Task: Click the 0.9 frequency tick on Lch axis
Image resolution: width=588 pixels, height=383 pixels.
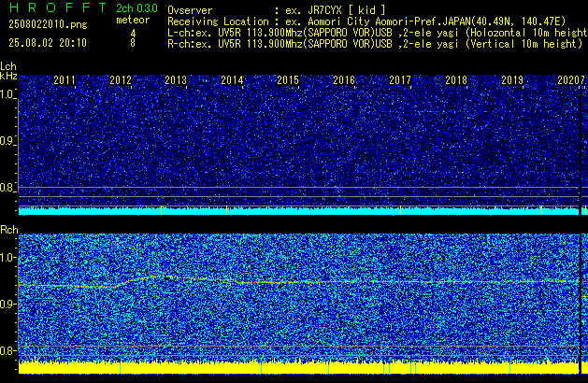Action: pos(7,141)
